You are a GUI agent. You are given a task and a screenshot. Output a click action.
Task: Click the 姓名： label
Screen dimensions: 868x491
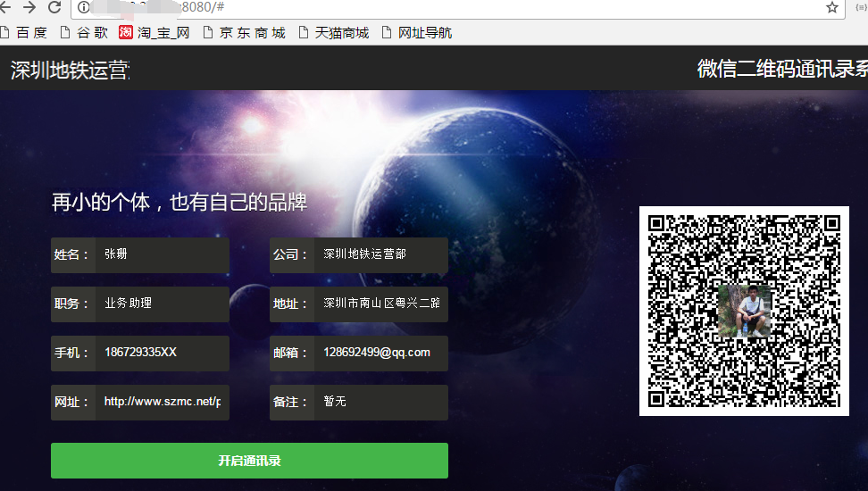point(71,254)
